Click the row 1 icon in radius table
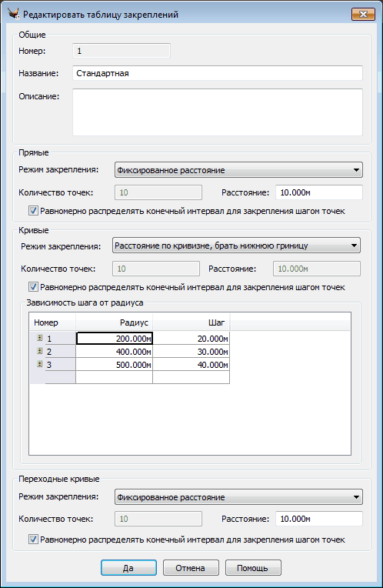Viewport: 383px width, 588px height. click(40, 338)
